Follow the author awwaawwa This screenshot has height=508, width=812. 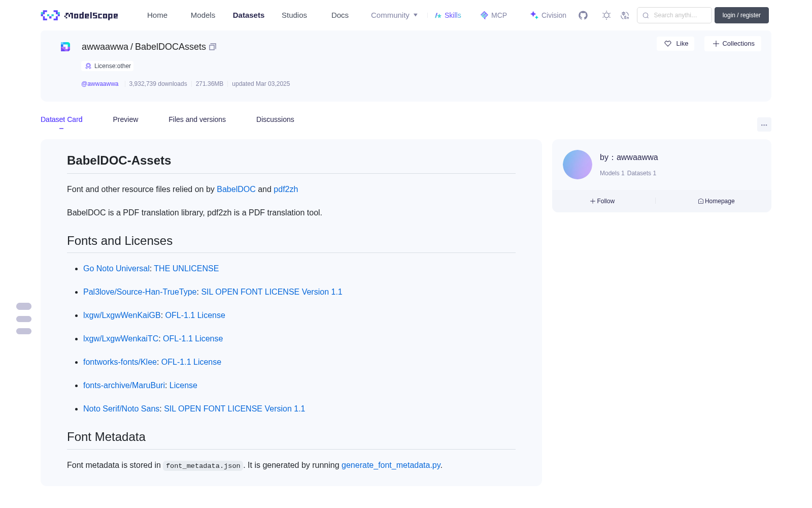(602, 201)
